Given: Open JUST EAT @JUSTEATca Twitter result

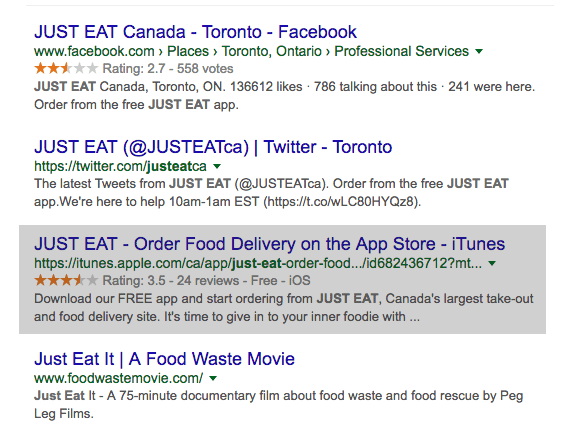Looking at the screenshot, I should 213,147.
